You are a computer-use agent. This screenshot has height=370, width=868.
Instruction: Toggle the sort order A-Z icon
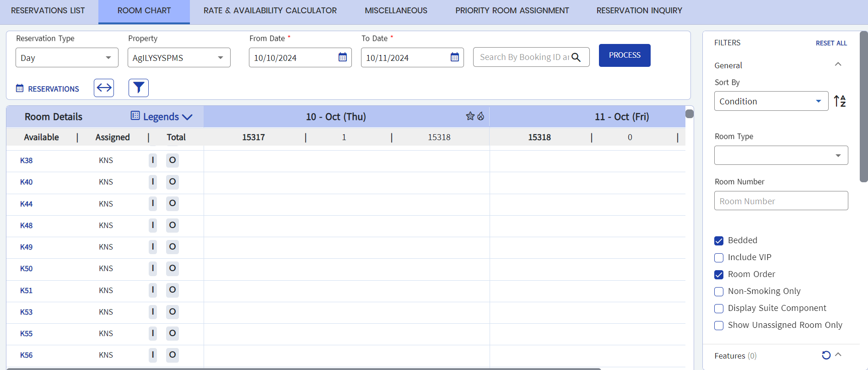[x=840, y=101]
